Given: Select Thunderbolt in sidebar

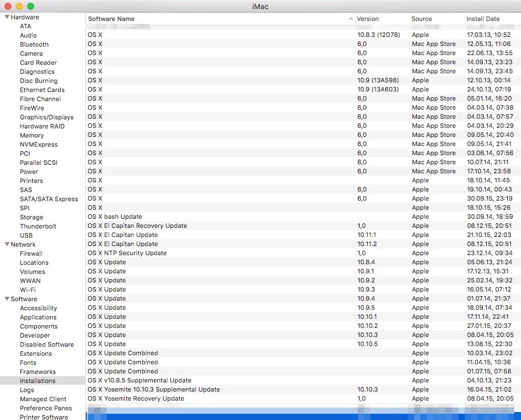Looking at the screenshot, I should tap(38, 226).
